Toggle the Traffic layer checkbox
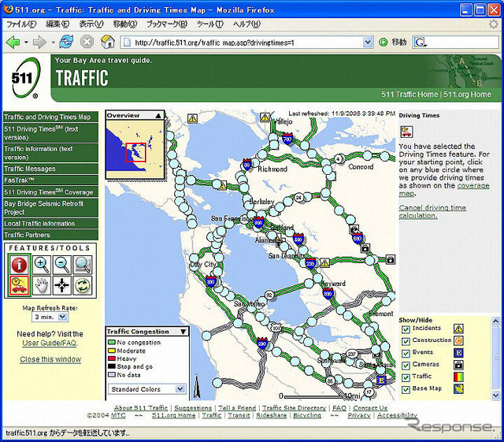 406,377
